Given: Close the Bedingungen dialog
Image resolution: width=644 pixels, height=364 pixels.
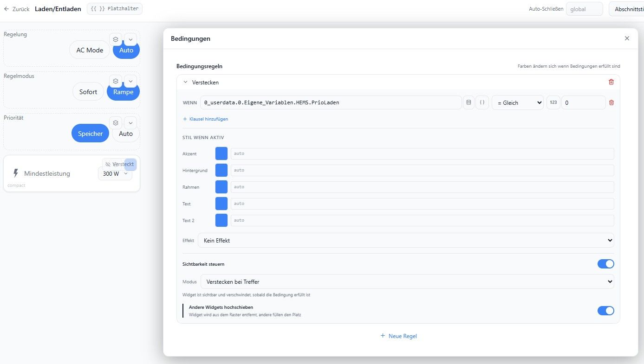Looking at the screenshot, I should (627, 38).
